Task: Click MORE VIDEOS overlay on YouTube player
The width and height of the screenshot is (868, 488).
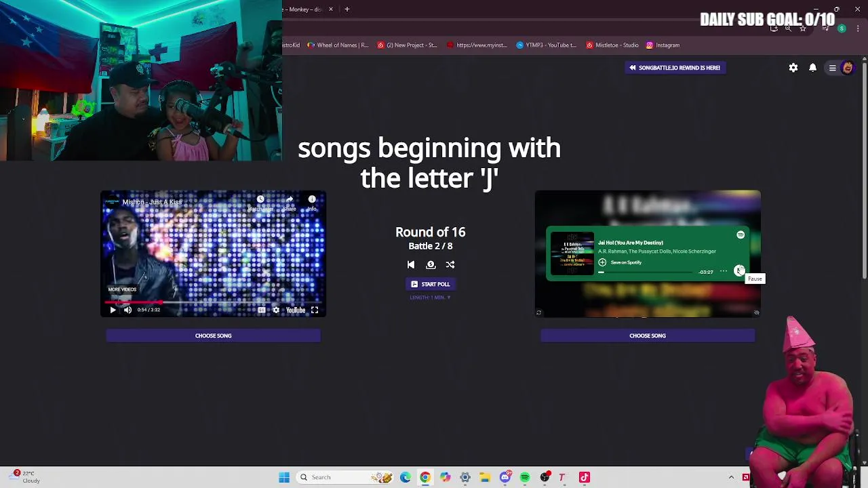Action: coord(122,289)
